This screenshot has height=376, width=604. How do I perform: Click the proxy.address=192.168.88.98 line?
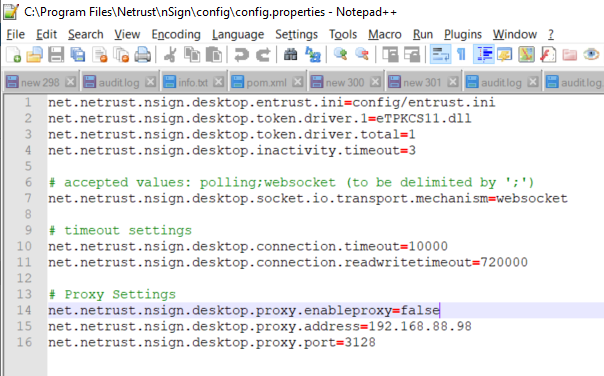coord(260,326)
